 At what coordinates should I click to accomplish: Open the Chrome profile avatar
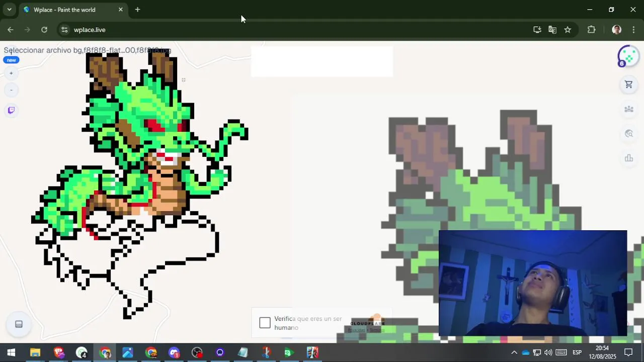pos(616,30)
